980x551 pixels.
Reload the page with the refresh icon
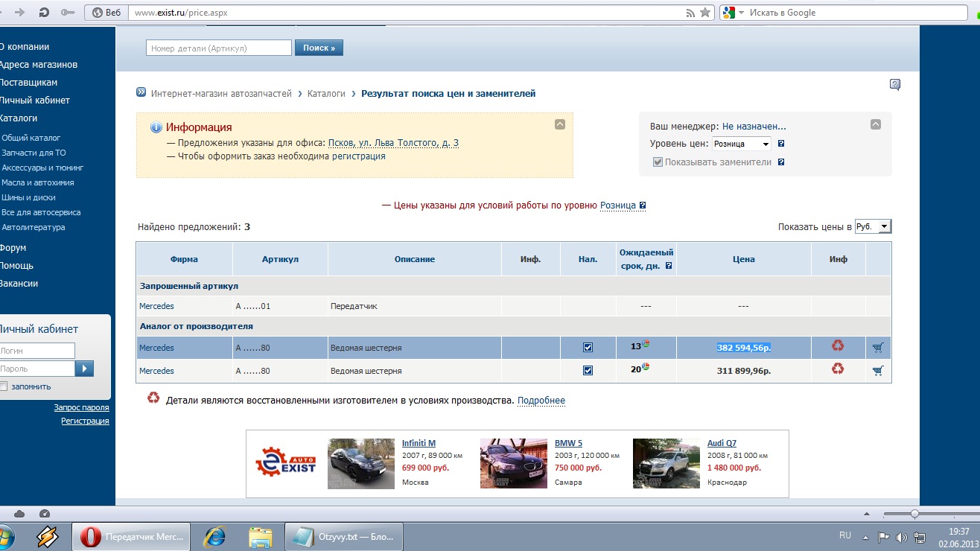tap(44, 13)
